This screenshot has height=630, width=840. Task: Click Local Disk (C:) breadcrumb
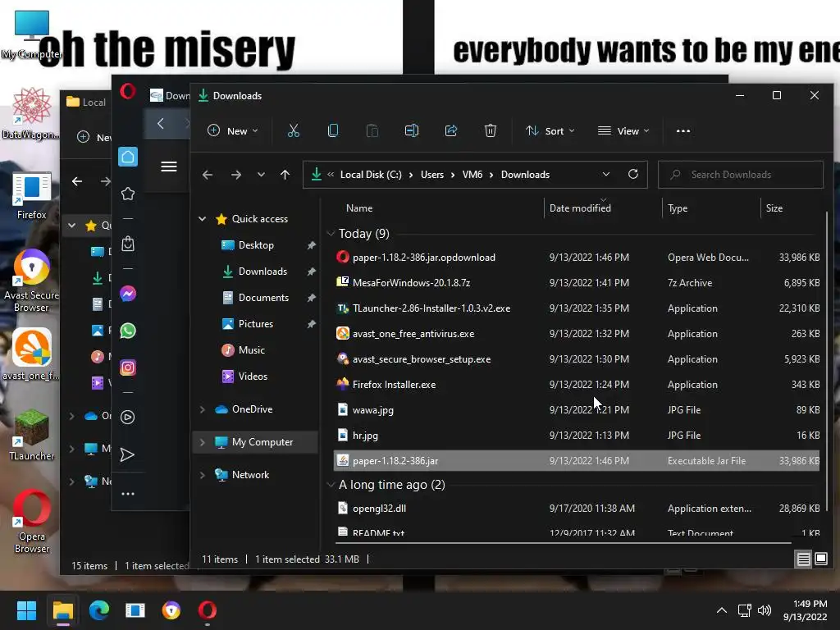[371, 175]
